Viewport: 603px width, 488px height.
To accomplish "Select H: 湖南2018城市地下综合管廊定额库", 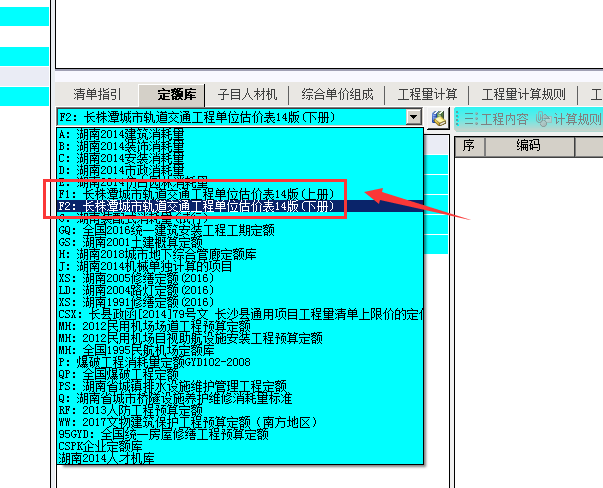I will [x=240, y=254].
